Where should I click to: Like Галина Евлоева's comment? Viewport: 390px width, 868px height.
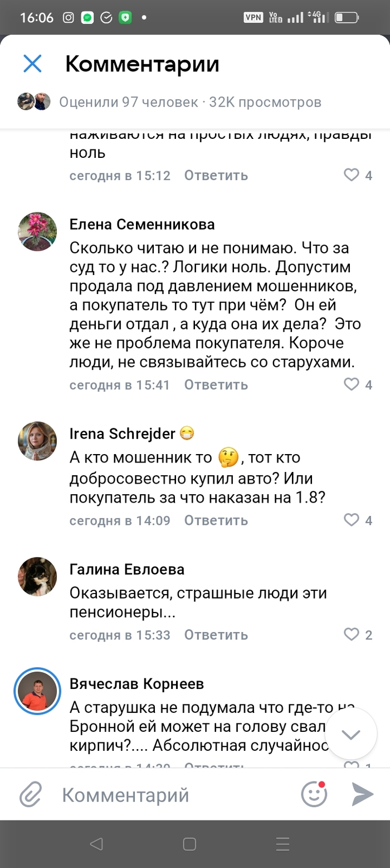(352, 634)
